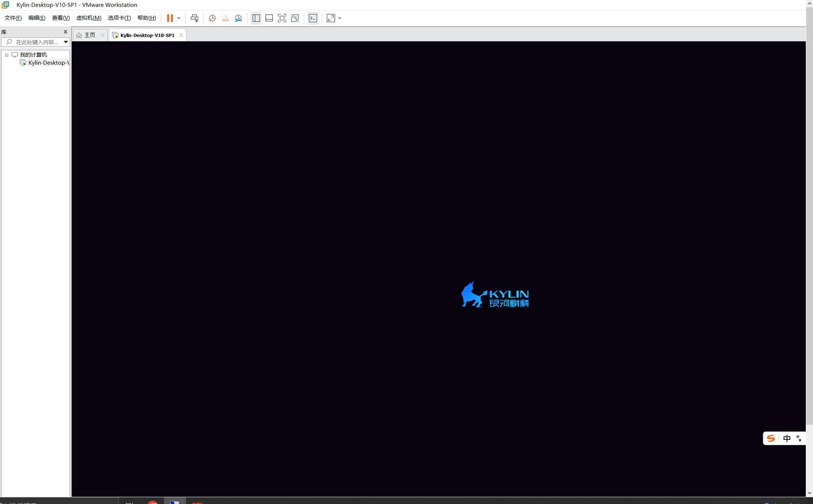Select 我的计算机 in the library tree
The height and width of the screenshot is (504, 813).
[x=34, y=55]
